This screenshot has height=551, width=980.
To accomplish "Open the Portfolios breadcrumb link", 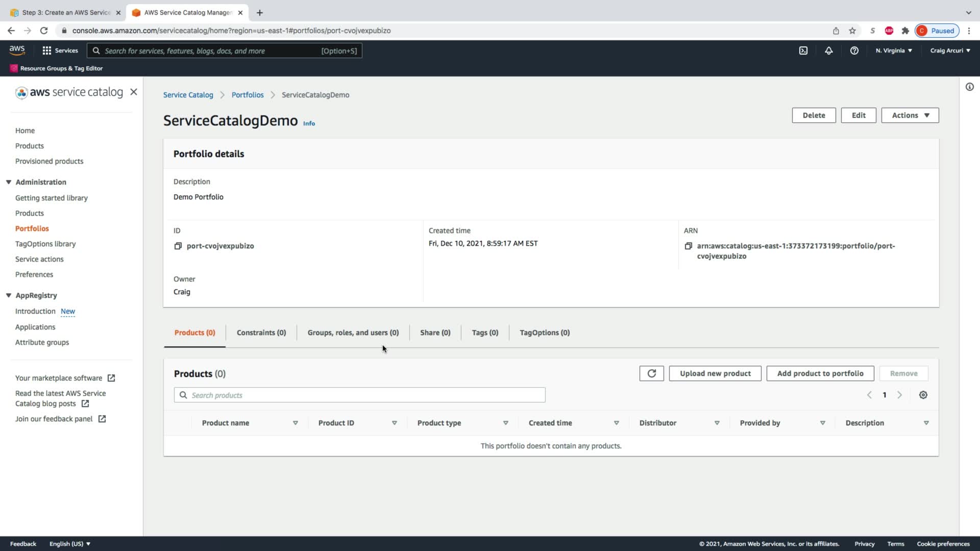I will 248,95.
